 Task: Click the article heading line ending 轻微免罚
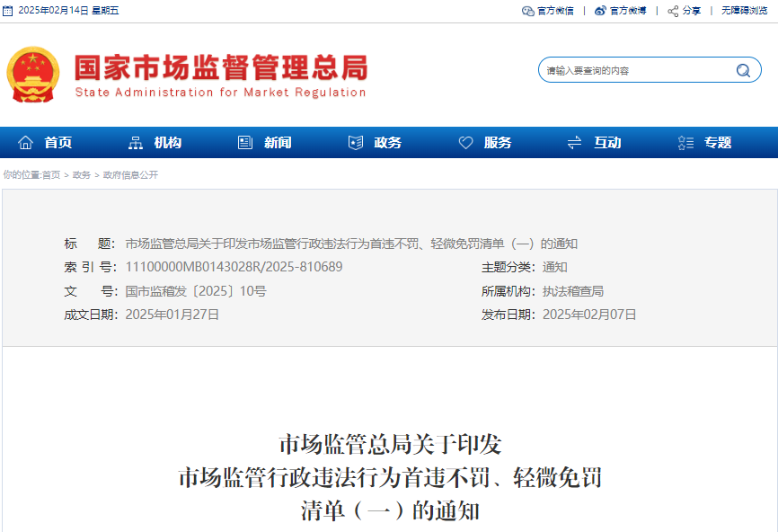coord(390,477)
